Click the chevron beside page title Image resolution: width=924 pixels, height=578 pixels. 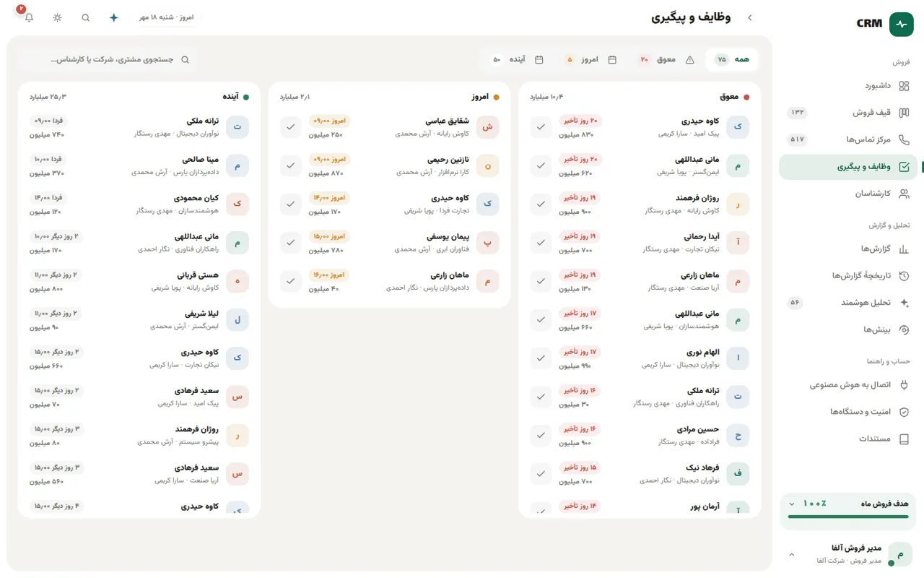pyautogui.click(x=750, y=17)
